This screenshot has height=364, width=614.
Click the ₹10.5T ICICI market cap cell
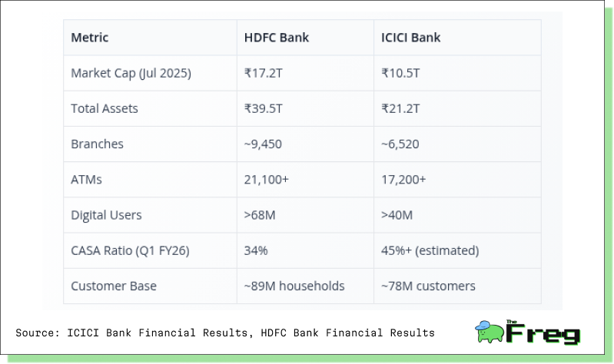pos(400,73)
